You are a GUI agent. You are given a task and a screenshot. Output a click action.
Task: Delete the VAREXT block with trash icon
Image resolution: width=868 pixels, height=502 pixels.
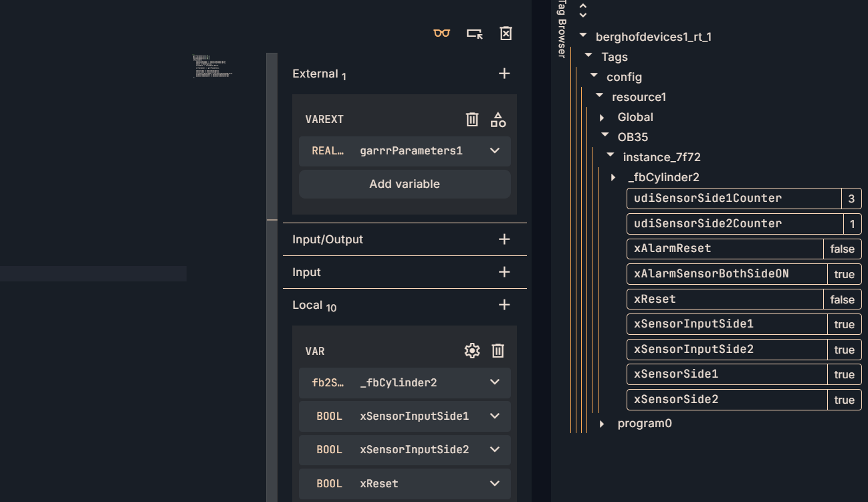point(472,120)
